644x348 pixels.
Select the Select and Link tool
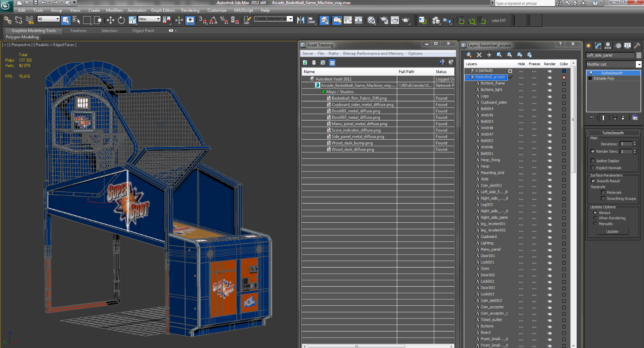tap(8, 20)
